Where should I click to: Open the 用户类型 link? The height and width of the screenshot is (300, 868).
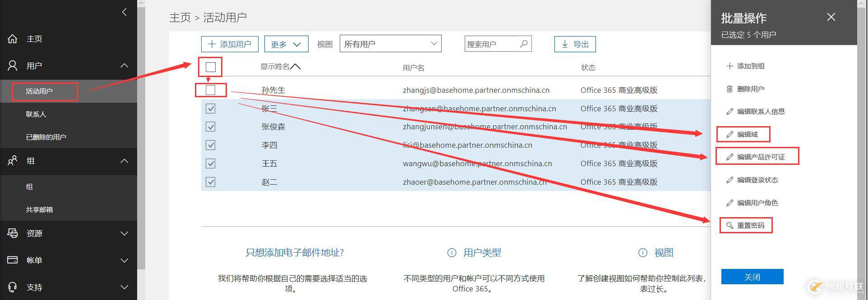pyautogui.click(x=482, y=253)
